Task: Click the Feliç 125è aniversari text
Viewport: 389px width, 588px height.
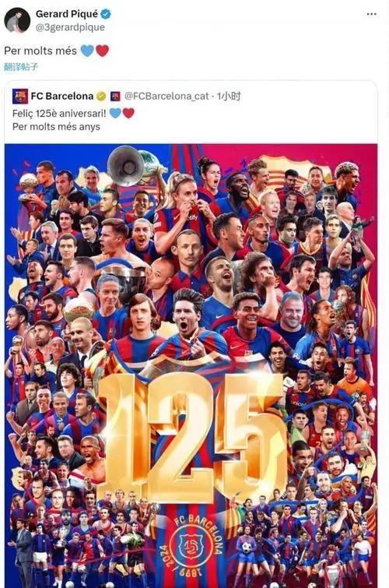Action: coord(59,113)
